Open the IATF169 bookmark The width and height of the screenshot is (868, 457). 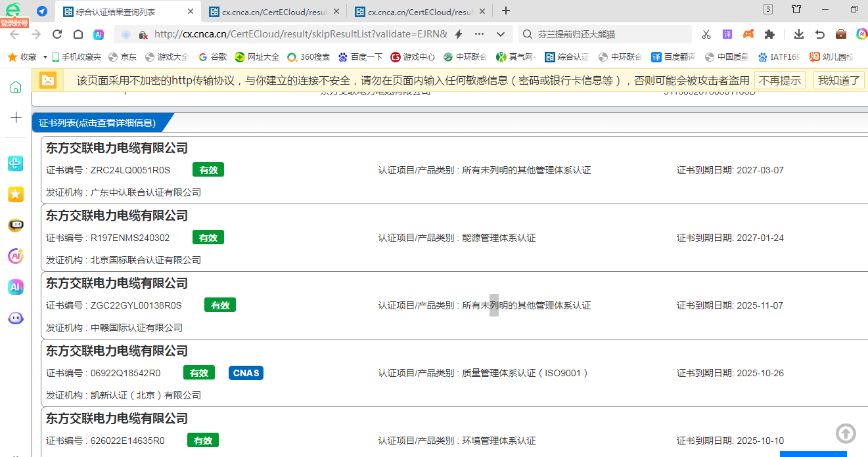[779, 57]
